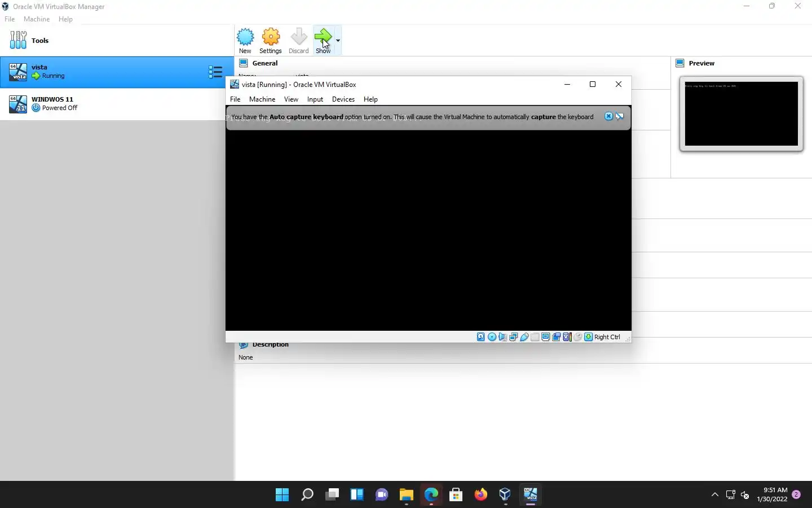The image size is (812, 508).
Task: Minimize the vista VM window
Action: coord(567,84)
